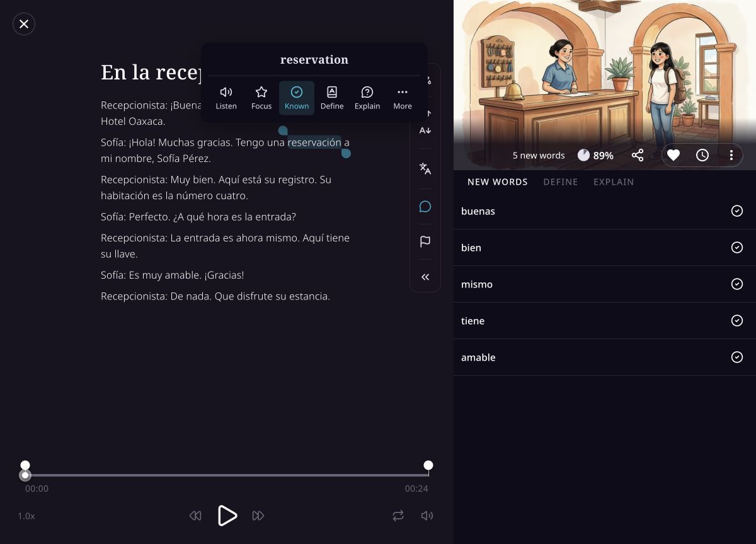
Task: Click the volume speaker icon
Action: (427, 516)
